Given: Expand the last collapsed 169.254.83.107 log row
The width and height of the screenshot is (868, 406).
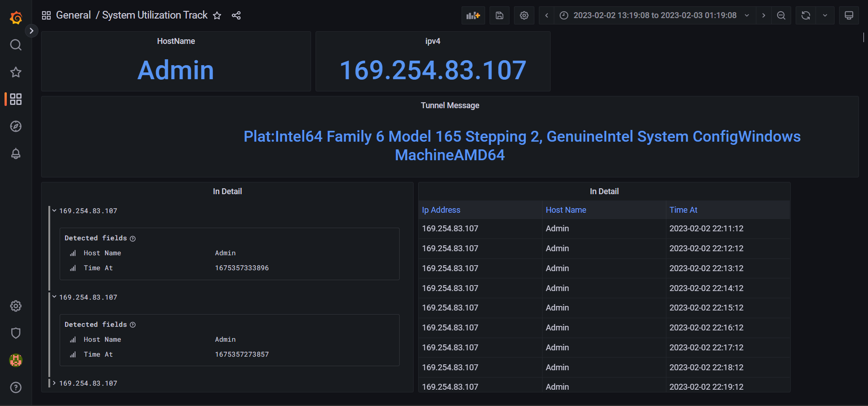Looking at the screenshot, I should [54, 383].
